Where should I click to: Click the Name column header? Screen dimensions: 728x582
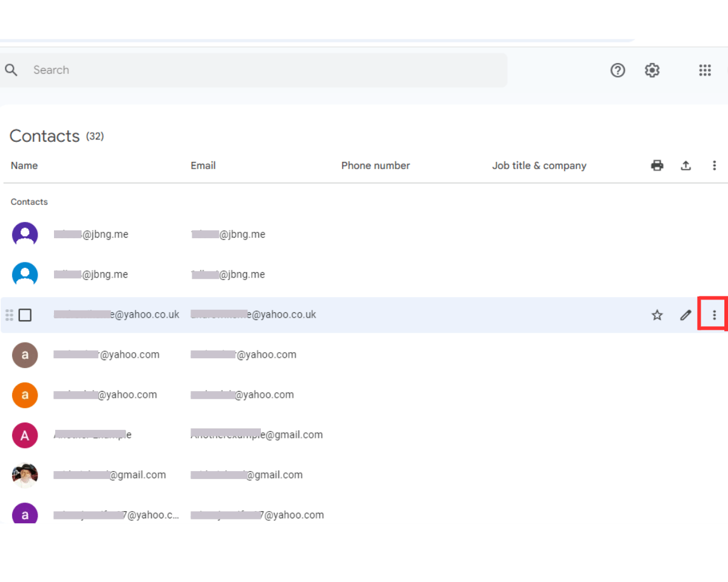[x=24, y=166]
